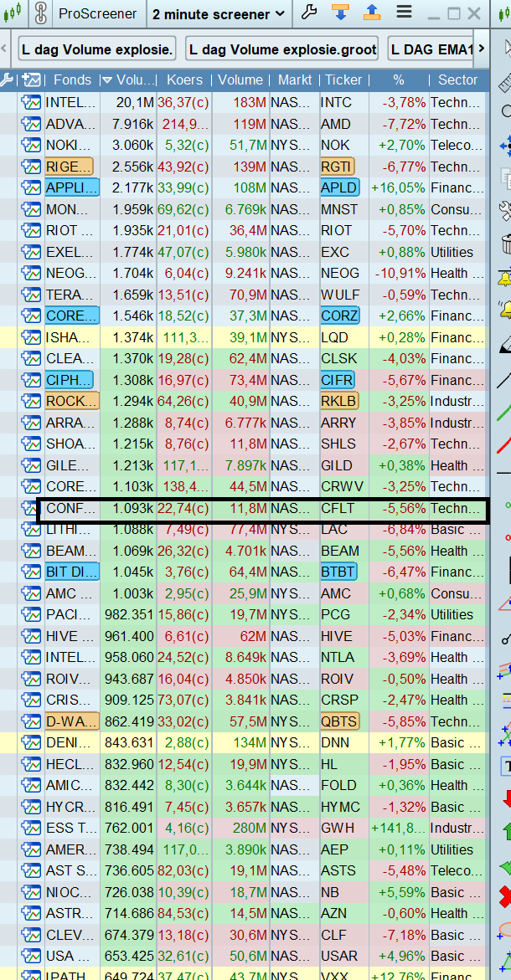The image size is (511, 980).
Task: Click the trash bin icon in side toolbar
Action: coord(505,244)
